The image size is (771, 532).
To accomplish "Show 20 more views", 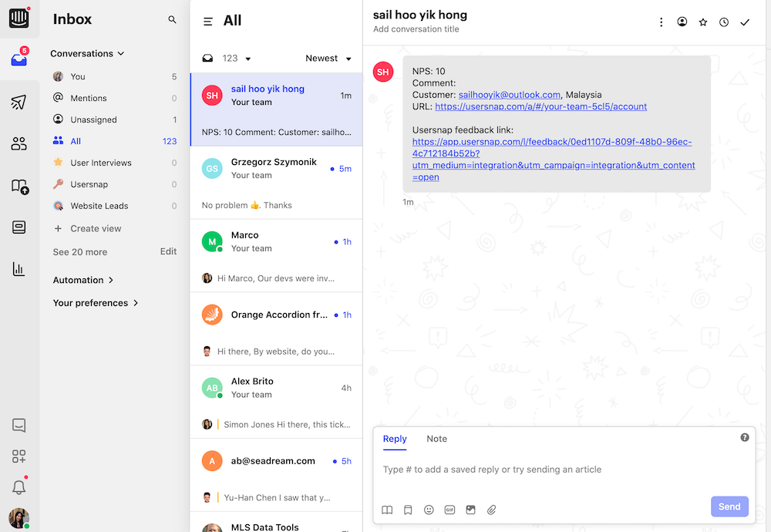I will tap(80, 252).
